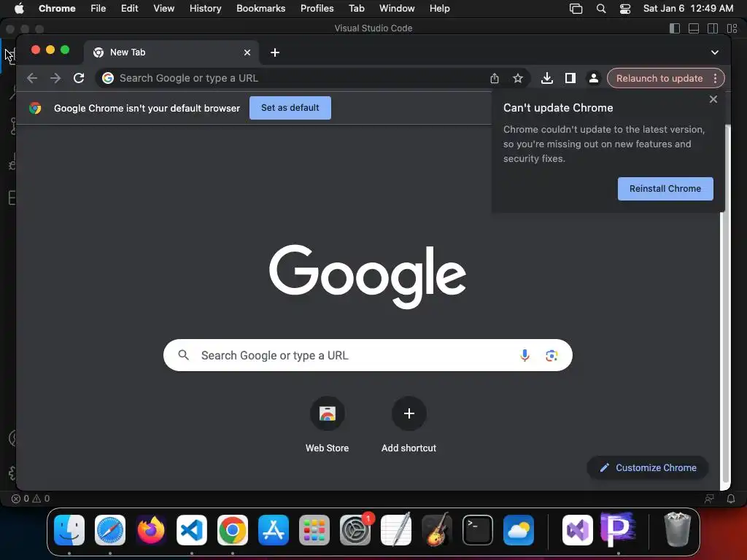Image resolution: width=747 pixels, height=560 pixels.
Task: Open the View menu
Action: [x=163, y=8]
